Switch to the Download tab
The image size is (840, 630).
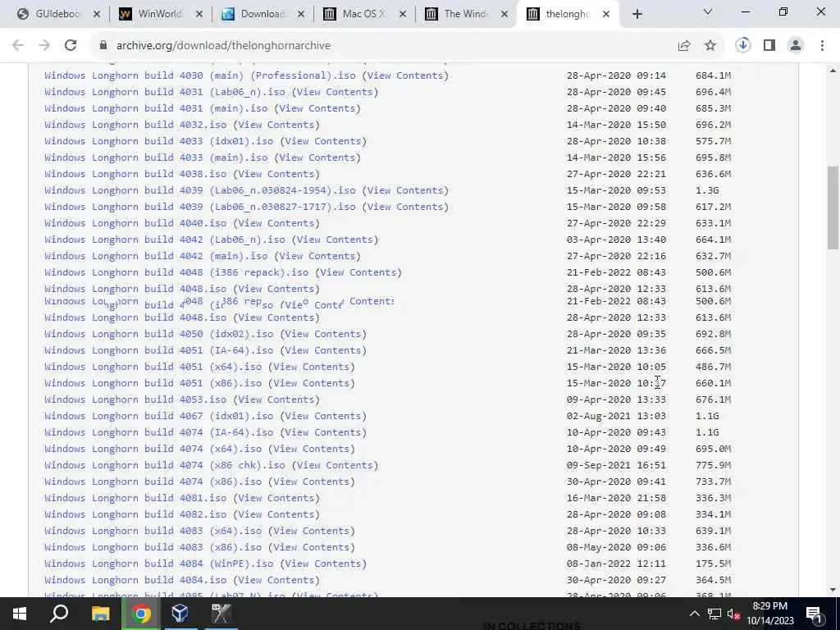click(261, 15)
